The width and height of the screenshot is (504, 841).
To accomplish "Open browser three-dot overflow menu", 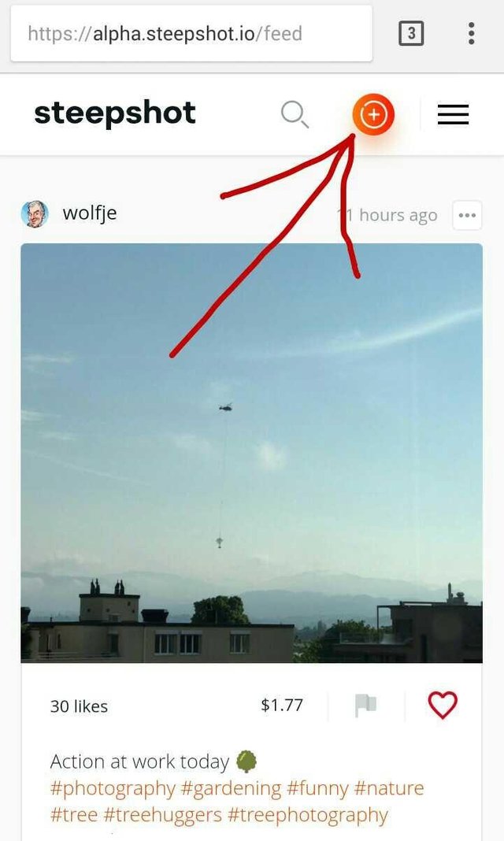I will click(x=471, y=33).
